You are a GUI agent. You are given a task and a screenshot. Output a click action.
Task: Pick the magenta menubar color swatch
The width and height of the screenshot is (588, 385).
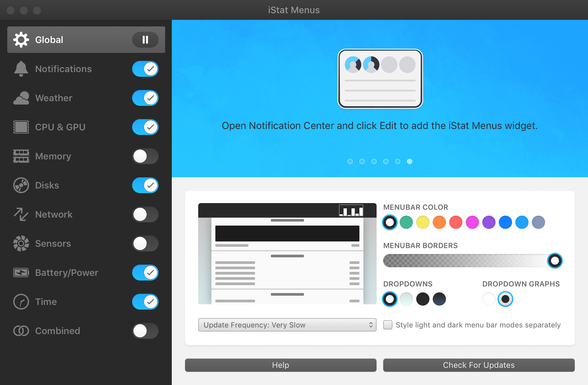click(x=472, y=222)
